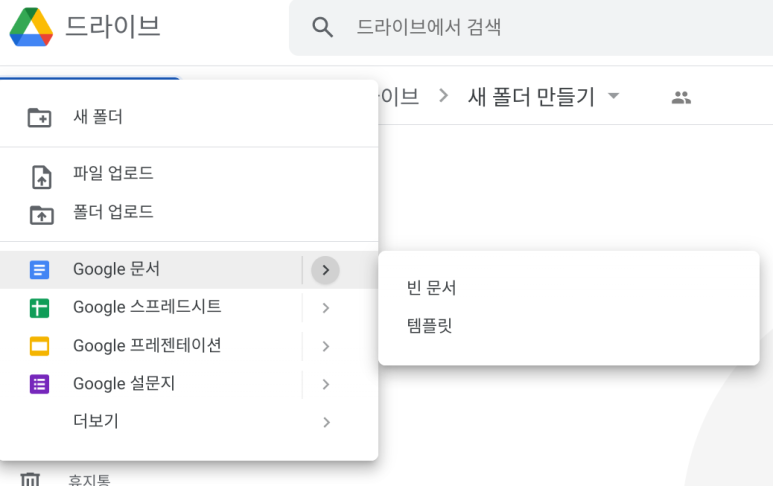773x486 pixels.
Task: Click the green Google Sheets icon
Action: (39, 308)
